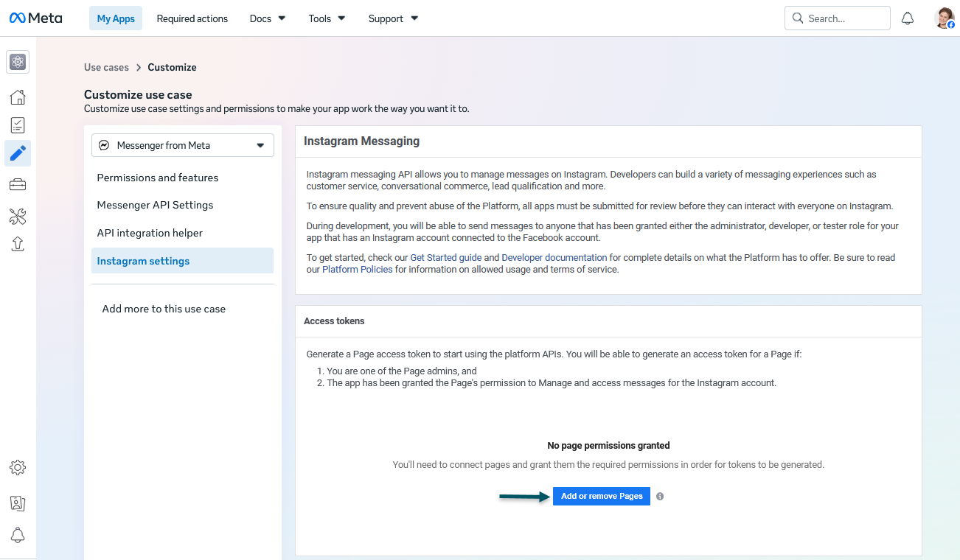The height and width of the screenshot is (560, 960).
Task: Open the Platform Policies link
Action: click(358, 270)
